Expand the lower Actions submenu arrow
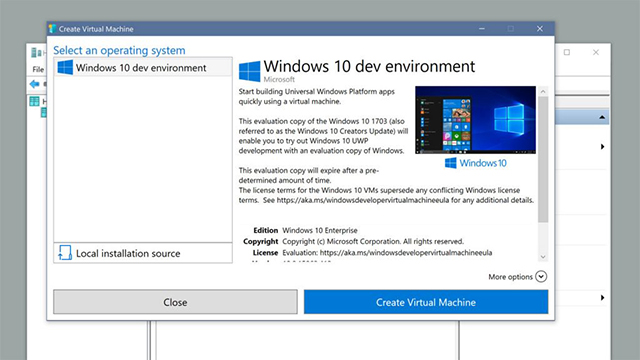Viewport: 640px width, 360px height. coord(602,298)
